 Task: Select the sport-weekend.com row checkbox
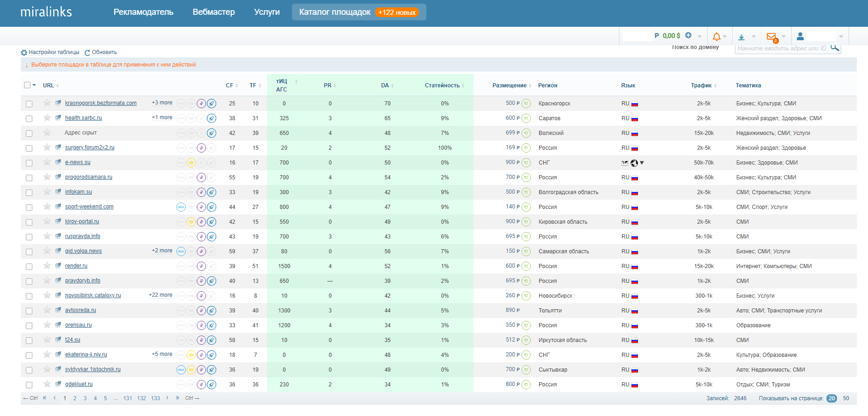point(29,208)
